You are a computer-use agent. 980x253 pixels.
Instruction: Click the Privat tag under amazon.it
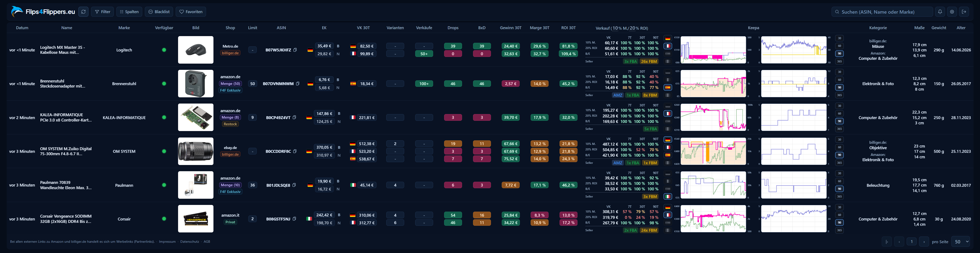click(x=230, y=222)
